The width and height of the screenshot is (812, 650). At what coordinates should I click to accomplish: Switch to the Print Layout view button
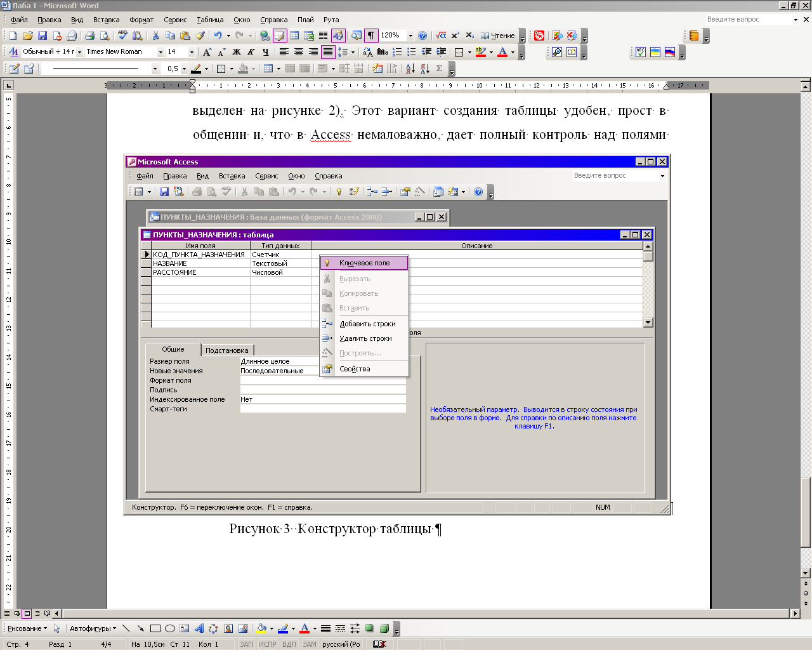(x=27, y=613)
